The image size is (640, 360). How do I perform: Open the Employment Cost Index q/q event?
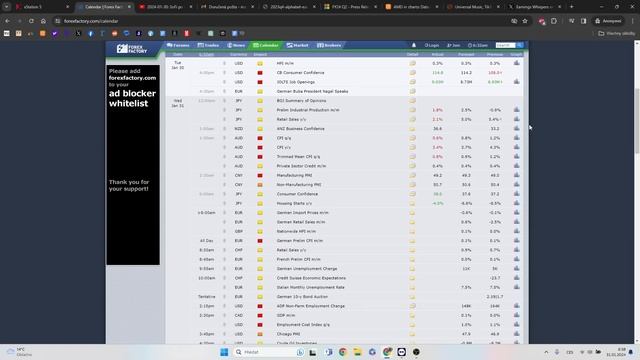pyautogui.click(x=303, y=324)
